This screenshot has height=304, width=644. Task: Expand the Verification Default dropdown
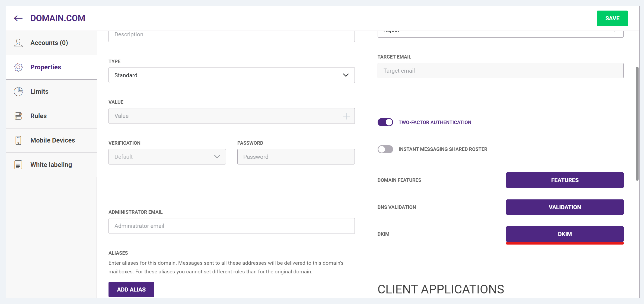[x=167, y=157]
